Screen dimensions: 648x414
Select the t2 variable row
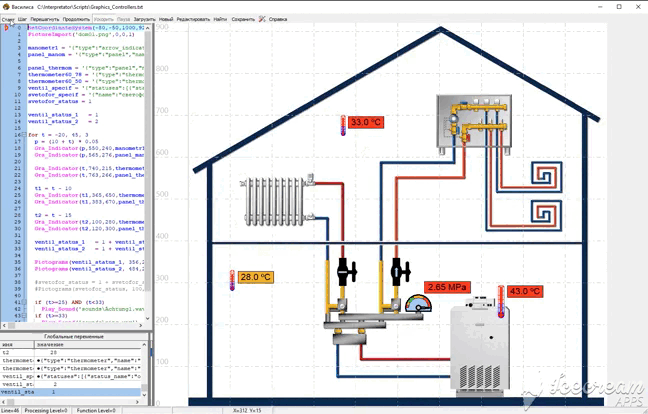tap(71, 352)
